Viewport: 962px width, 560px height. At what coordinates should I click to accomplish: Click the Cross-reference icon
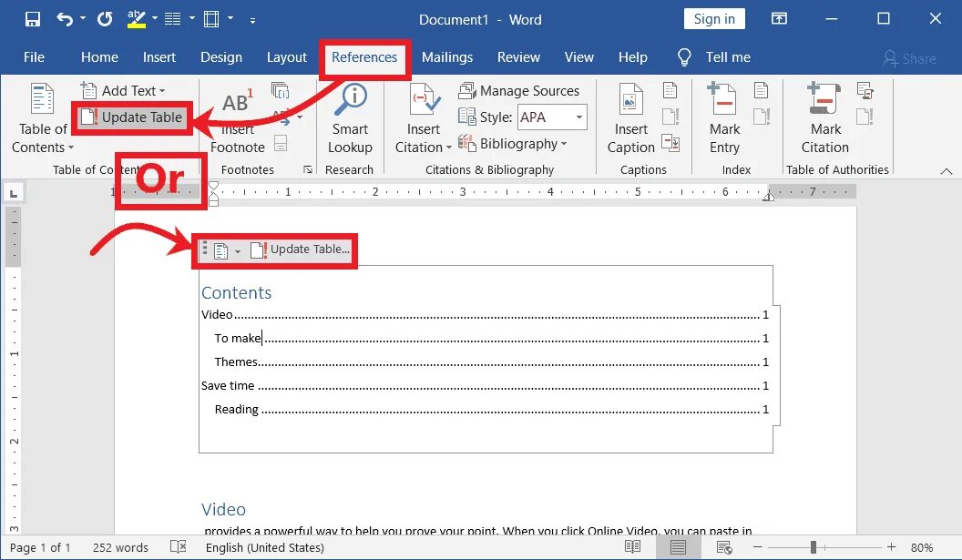coord(670,144)
